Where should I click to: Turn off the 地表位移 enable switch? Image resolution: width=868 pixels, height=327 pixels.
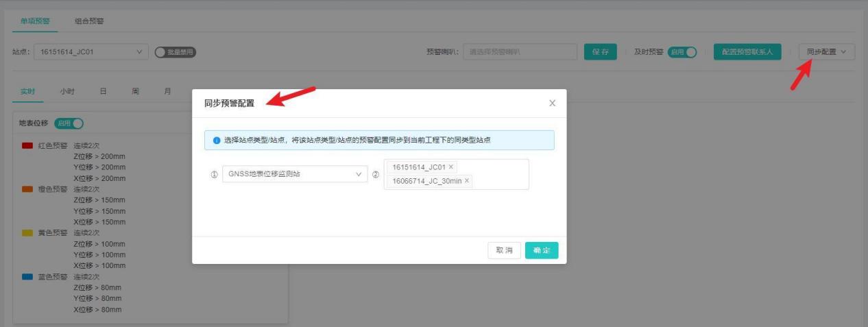(x=69, y=123)
